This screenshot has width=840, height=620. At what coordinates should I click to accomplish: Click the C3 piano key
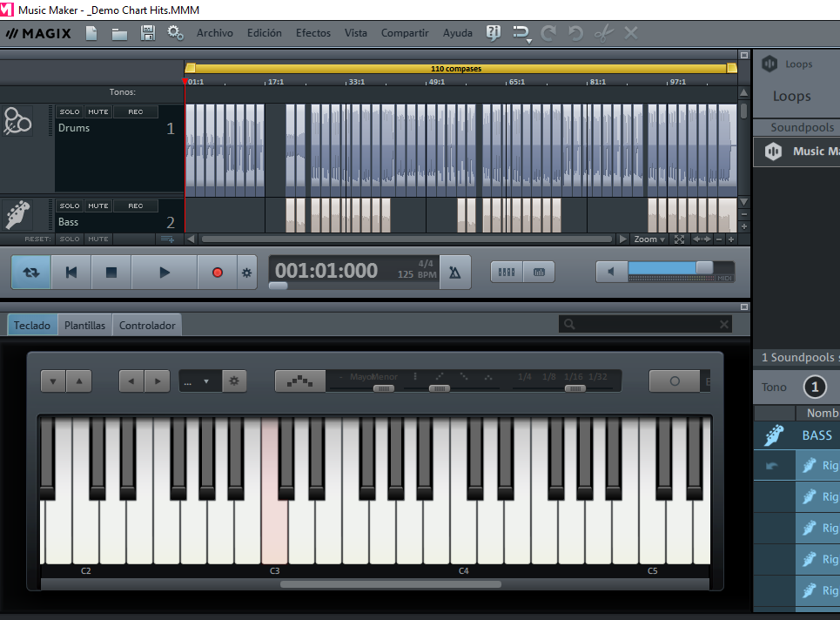pyautogui.click(x=274, y=530)
